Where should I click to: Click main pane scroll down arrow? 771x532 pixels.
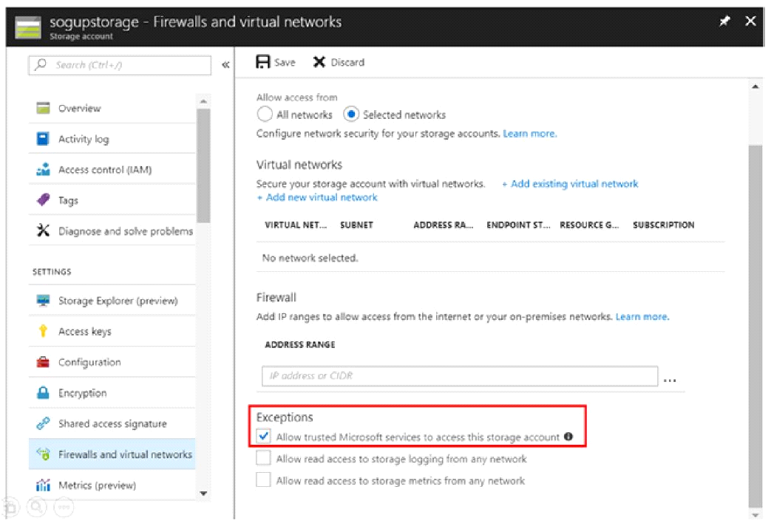[x=755, y=515]
